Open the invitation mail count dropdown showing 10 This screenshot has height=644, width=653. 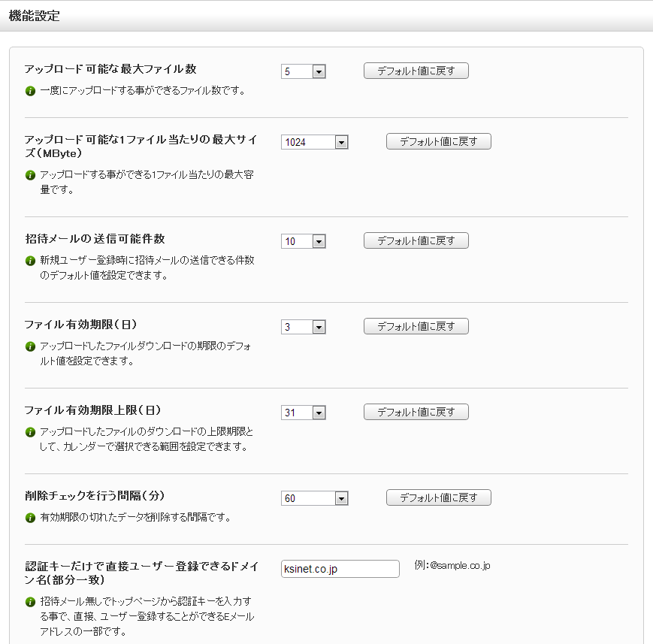coord(303,241)
